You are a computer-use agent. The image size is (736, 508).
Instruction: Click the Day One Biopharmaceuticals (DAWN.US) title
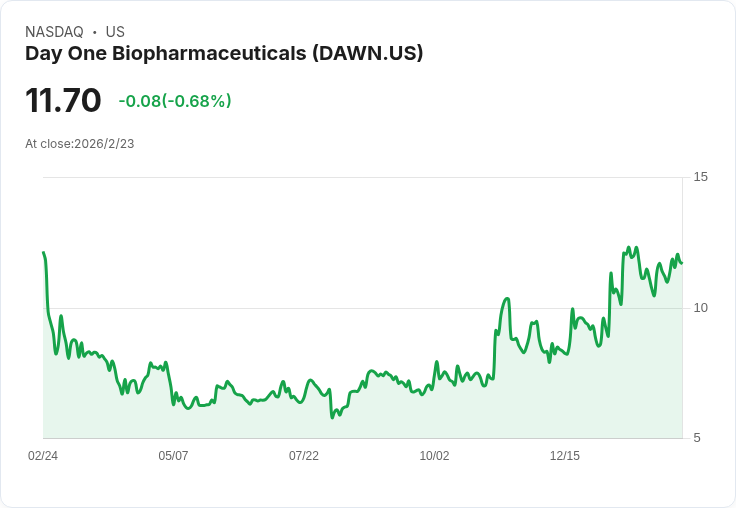[x=224, y=54]
